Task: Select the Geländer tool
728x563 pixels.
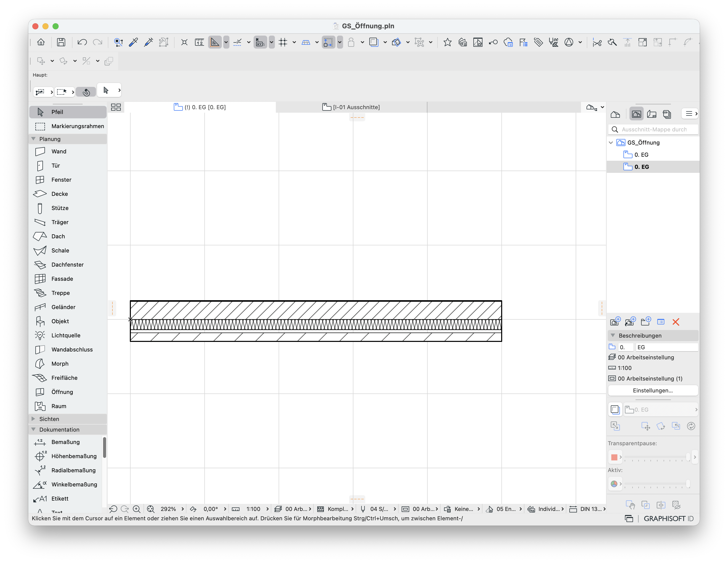Action: point(68,307)
